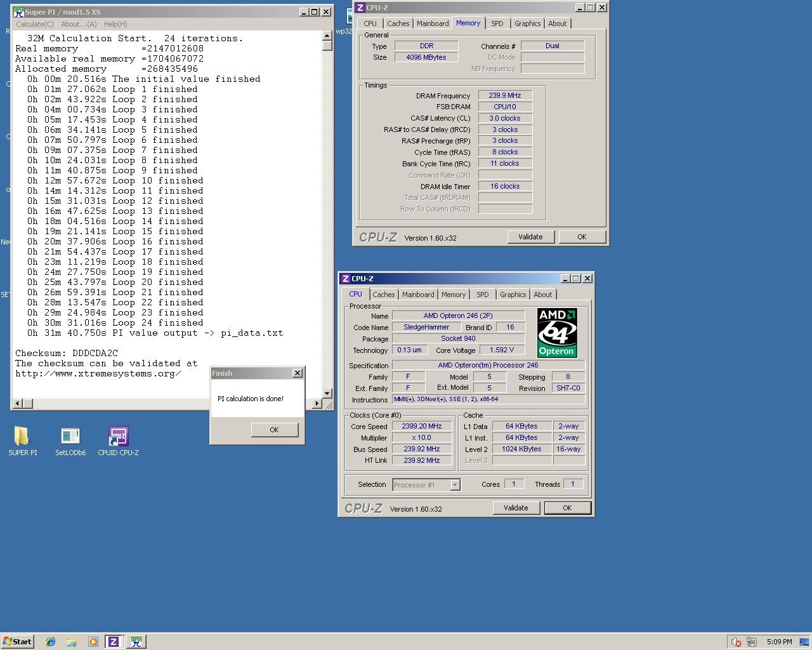Image resolution: width=812 pixels, height=650 pixels.
Task: Open Internet Explorer from quick launch
Action: pyautogui.click(x=51, y=642)
